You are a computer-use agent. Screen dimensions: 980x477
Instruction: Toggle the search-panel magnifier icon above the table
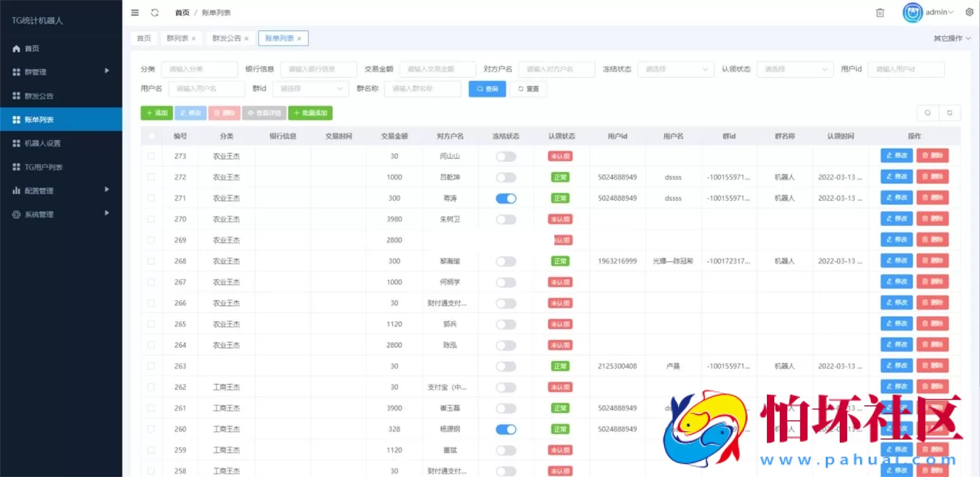click(x=927, y=113)
